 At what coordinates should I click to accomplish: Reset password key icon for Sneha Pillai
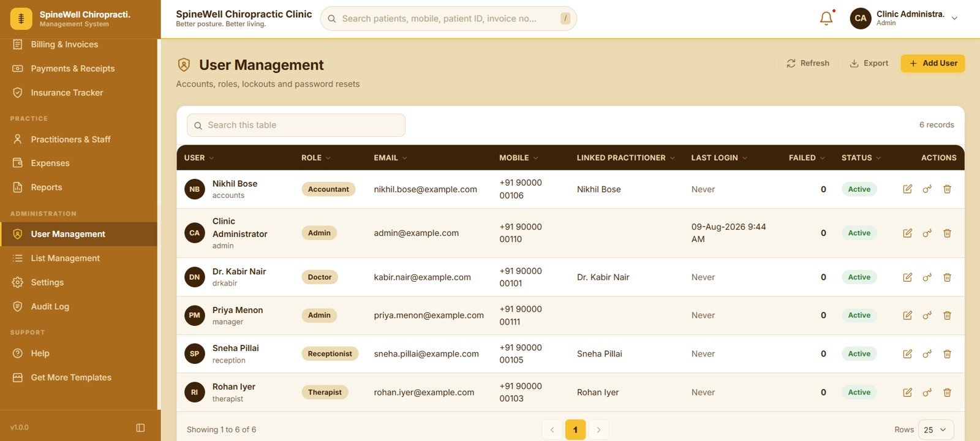(927, 354)
